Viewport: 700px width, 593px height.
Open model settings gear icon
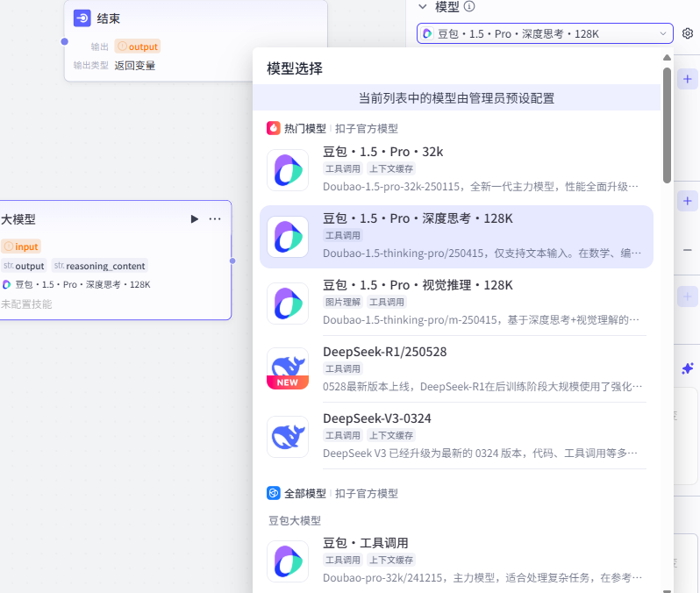pyautogui.click(x=688, y=33)
